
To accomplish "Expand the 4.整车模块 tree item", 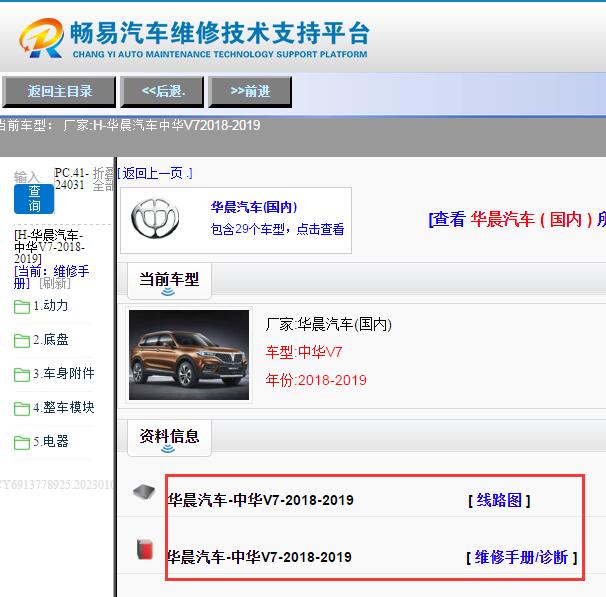I will pyautogui.click(x=64, y=407).
